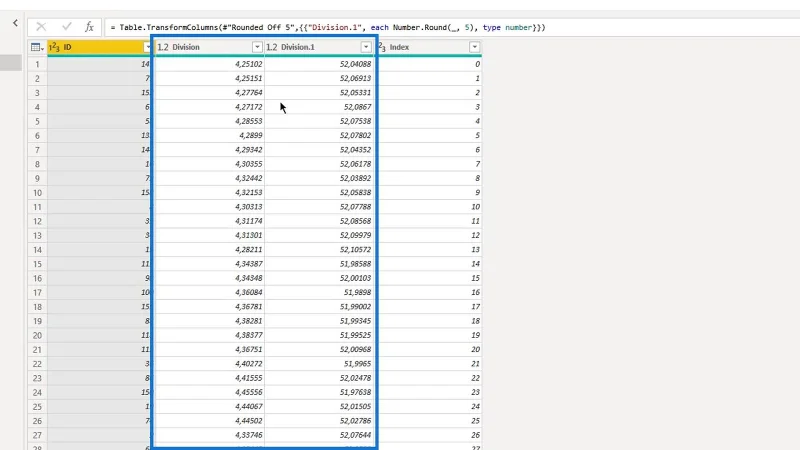Click the Index cell with value 0
The image size is (800, 450).
click(428, 64)
